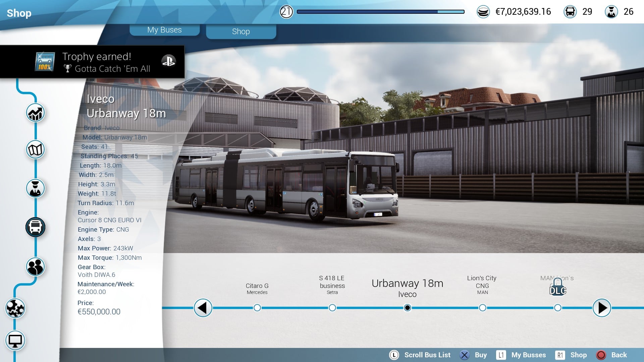
Task: Switch to the My Buses tab
Action: (164, 30)
